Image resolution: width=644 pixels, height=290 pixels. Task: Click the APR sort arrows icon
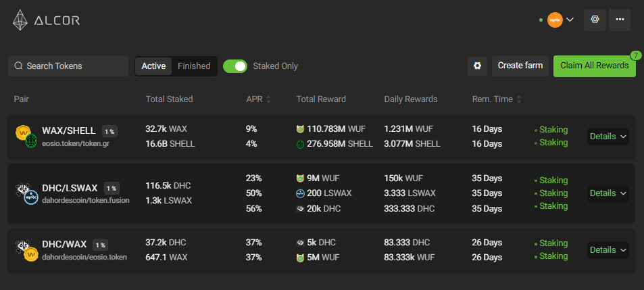[268, 99]
